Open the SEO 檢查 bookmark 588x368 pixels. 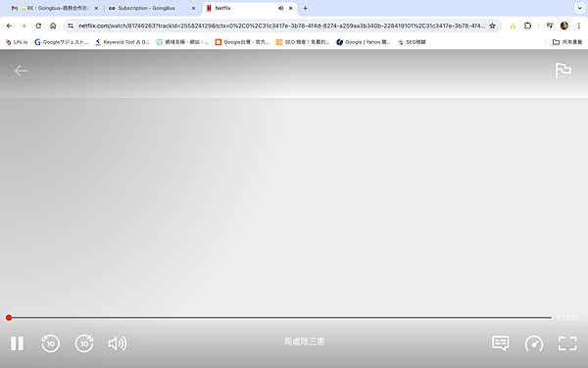pos(302,42)
